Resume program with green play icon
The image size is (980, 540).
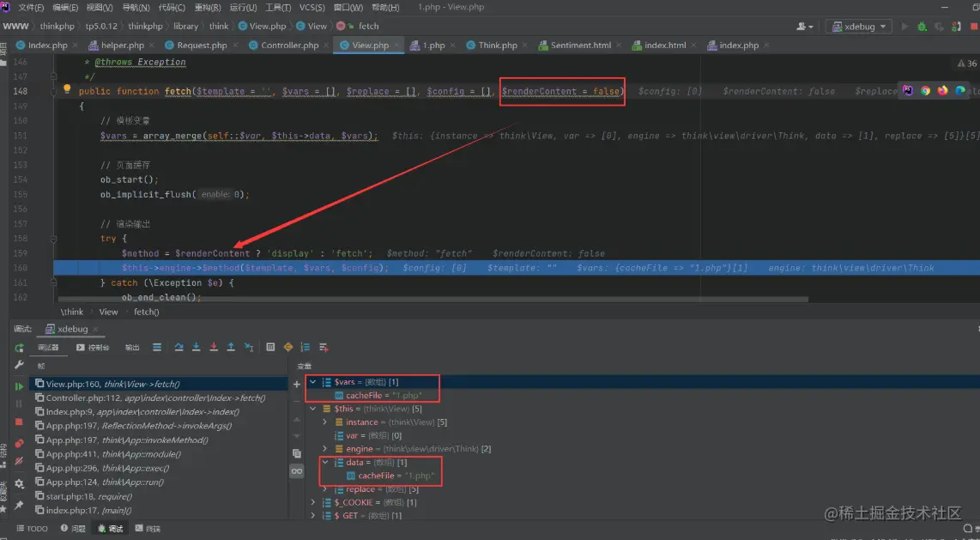pos(20,386)
